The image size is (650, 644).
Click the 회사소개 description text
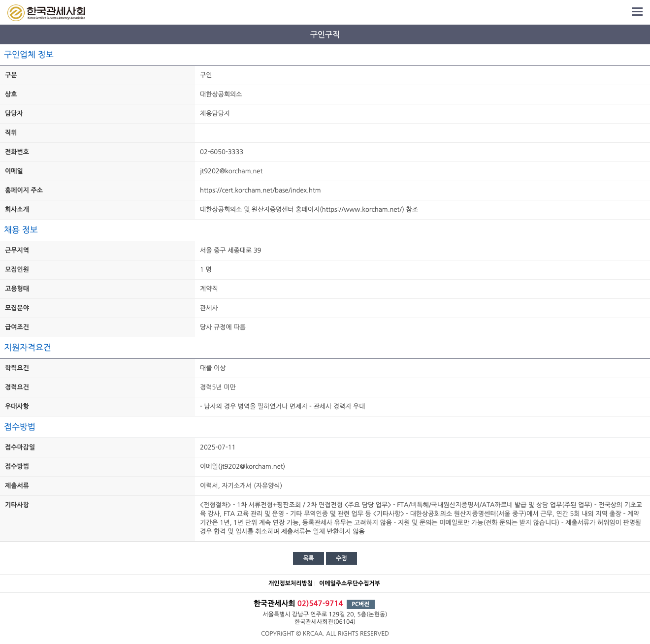coord(309,209)
